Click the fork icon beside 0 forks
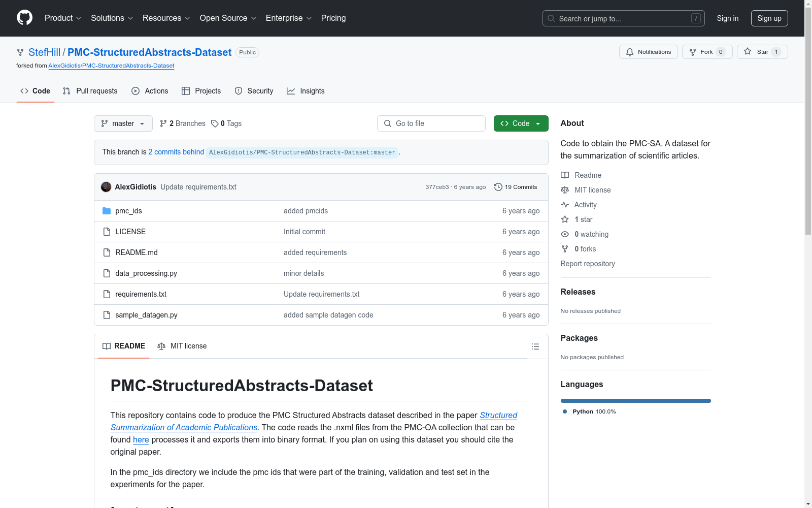812x508 pixels. pos(565,249)
